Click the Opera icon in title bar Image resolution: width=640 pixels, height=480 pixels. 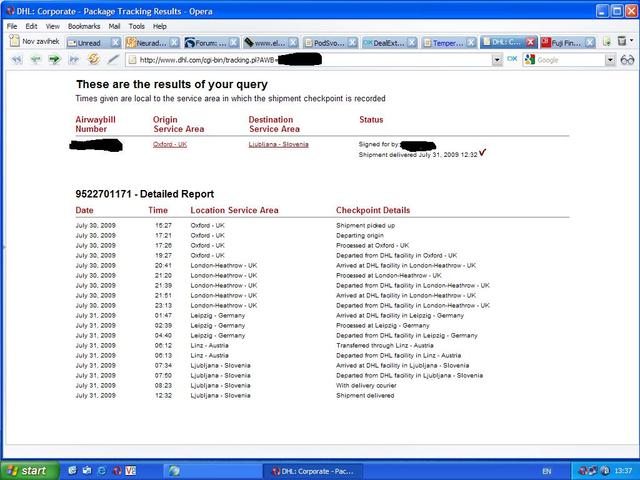coord(10,11)
